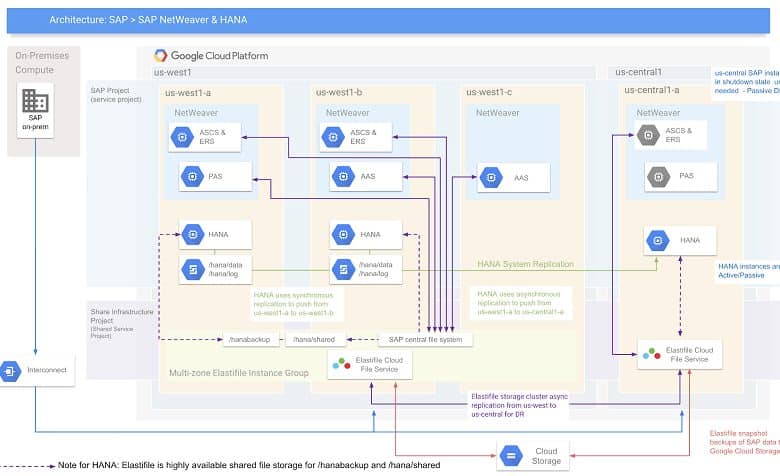Viewport: 780px width, 476px height.
Task: Select the On-Premises Compute label
Action: (x=42, y=63)
